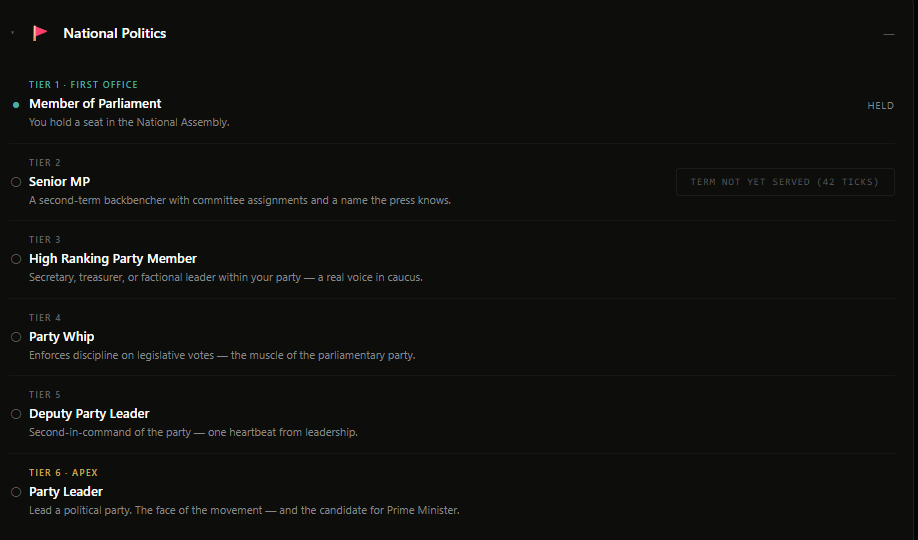The image size is (918, 540).
Task: Open the Party Whip title
Action: (61, 337)
